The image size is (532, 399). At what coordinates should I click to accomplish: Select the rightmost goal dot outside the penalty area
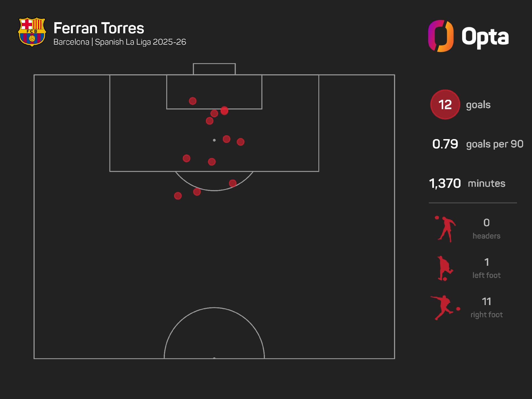coord(232,183)
